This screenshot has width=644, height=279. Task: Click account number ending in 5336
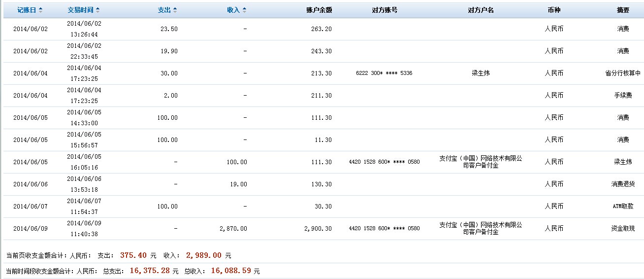tap(384, 73)
